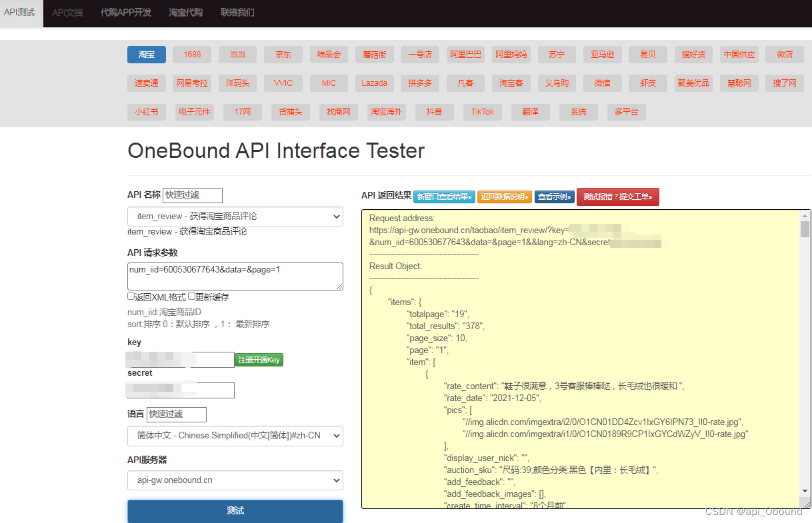The width and height of the screenshot is (812, 523).
Task: Select the 多平台 category button
Action: point(627,112)
